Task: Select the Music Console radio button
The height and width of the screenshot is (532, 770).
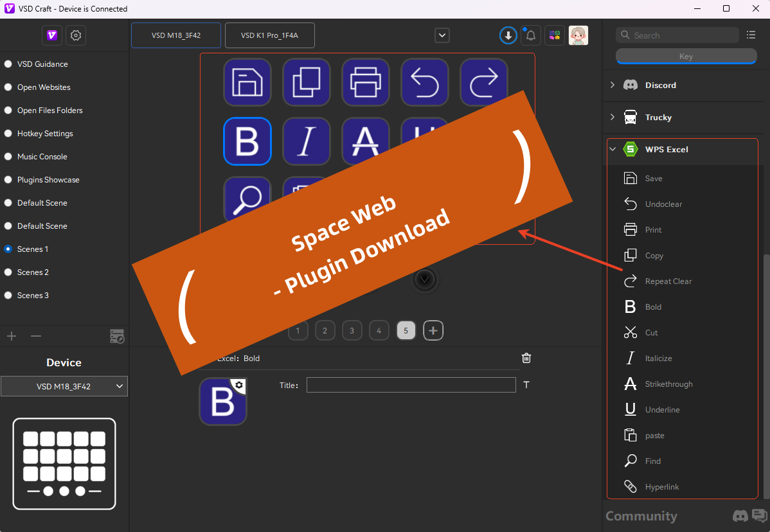Action: (8, 157)
